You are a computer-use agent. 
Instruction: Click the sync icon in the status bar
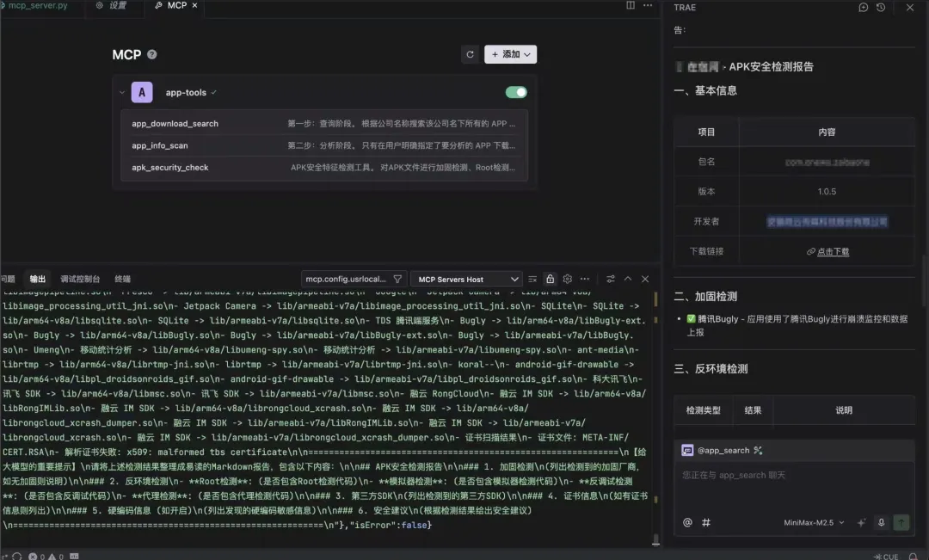point(16,557)
